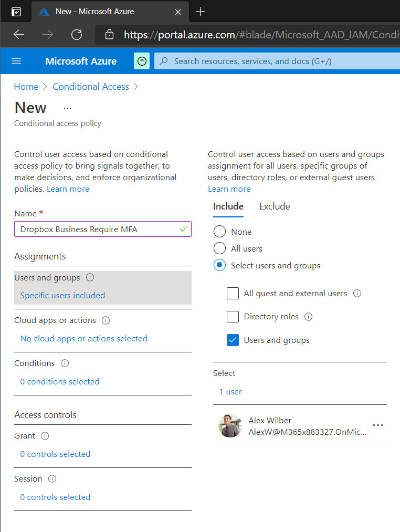Screen dimensions: 400x532
Task: Select the None radio button
Action: click(219, 232)
